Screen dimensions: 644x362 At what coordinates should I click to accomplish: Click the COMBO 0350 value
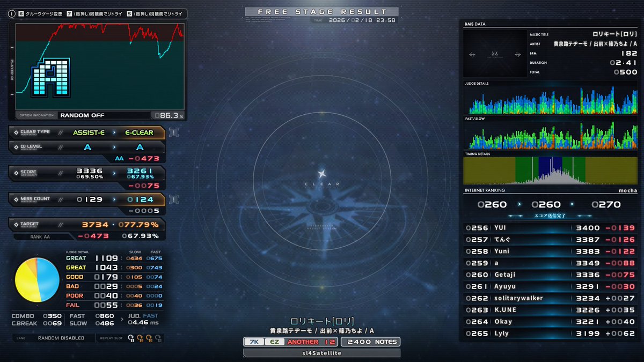[x=53, y=316]
